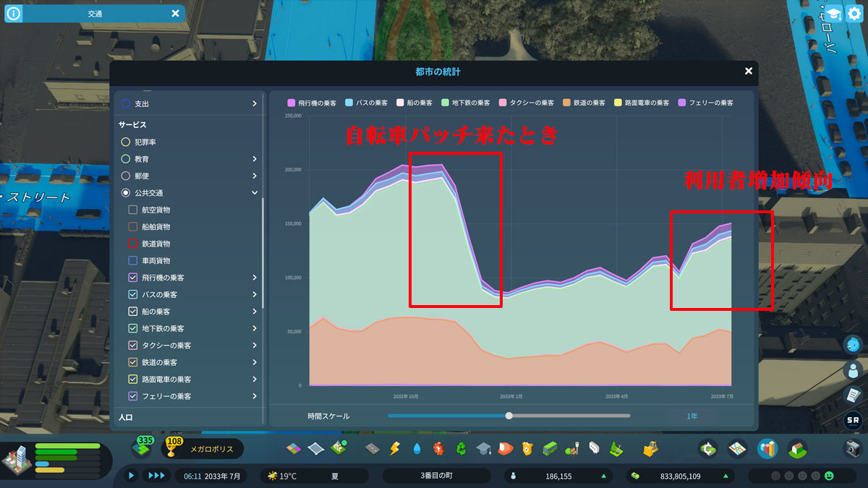Image resolution: width=868 pixels, height=488 pixels.
Task: Collapse the 公共交通 category
Action: tap(255, 193)
